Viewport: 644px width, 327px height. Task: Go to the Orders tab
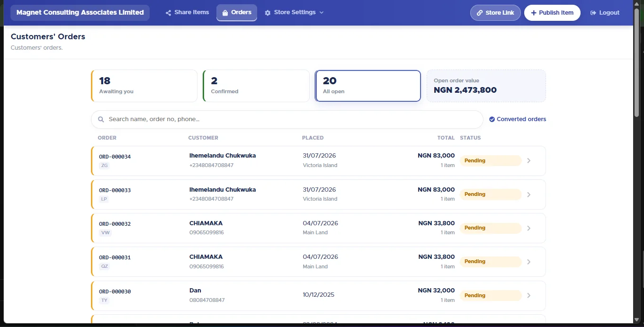(x=237, y=13)
